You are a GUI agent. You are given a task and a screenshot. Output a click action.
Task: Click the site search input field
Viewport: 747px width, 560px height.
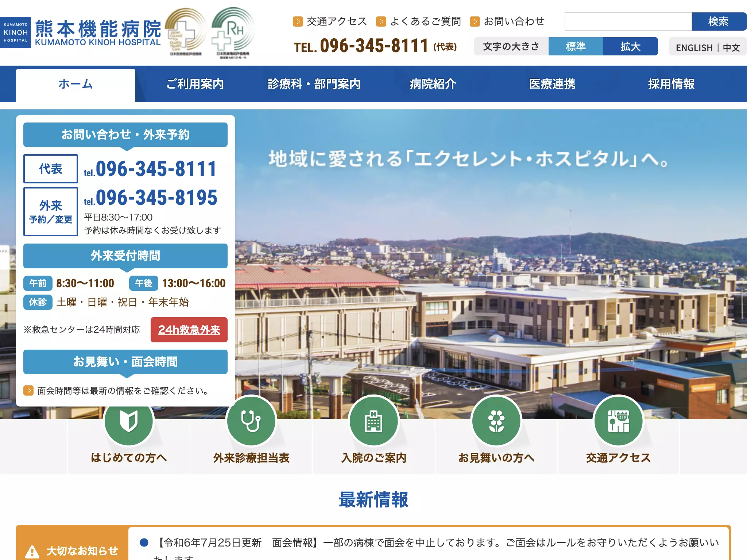click(x=628, y=22)
